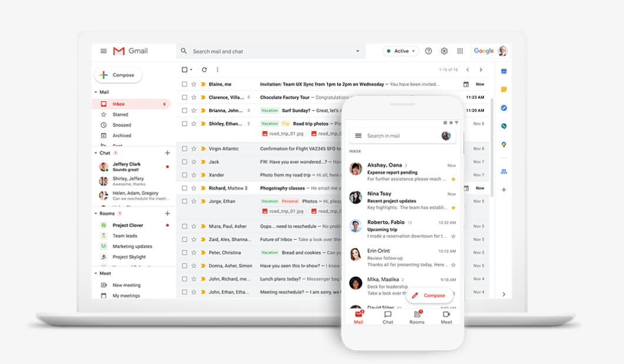The width and height of the screenshot is (624, 364).
Task: Star the email from Virgin Atlantic
Action: click(x=194, y=148)
